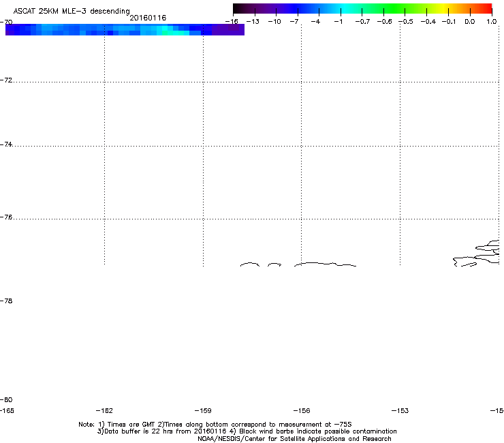Click the 'ASCAT 25KM MLE-3 descending' title

tap(72, 11)
